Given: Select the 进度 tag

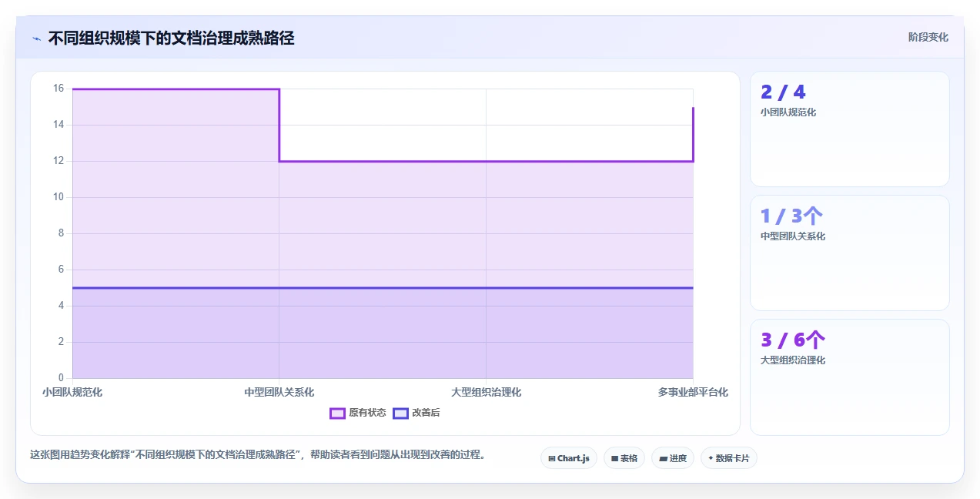Looking at the screenshot, I should point(673,458).
